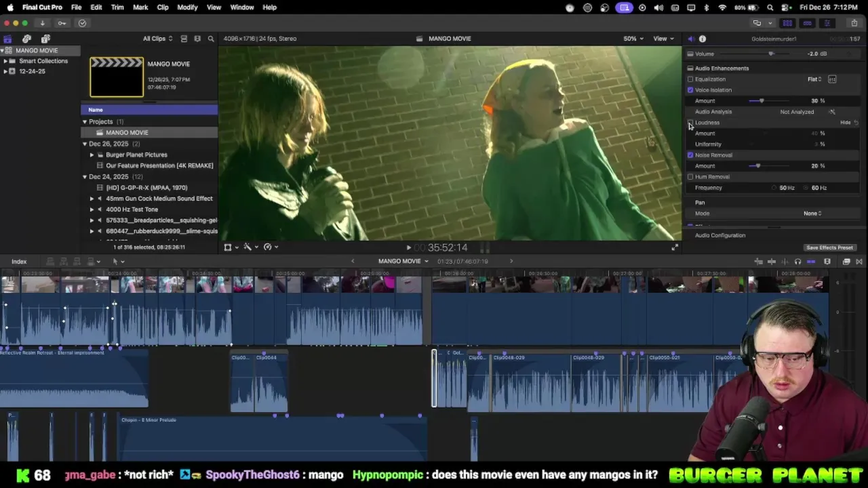The image size is (868, 488).
Task: Adjust the Noise Removal Amount slider
Action: point(757,166)
